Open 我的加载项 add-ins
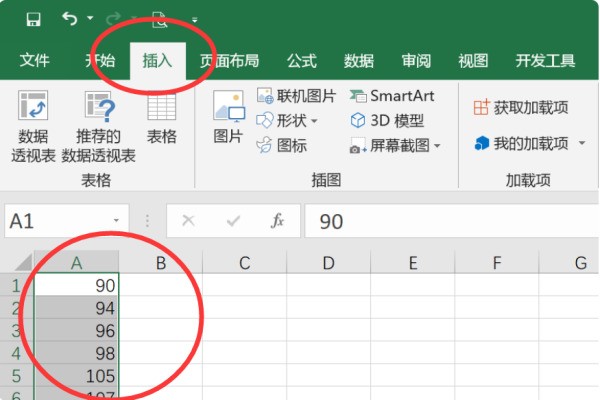The height and width of the screenshot is (400, 600). pos(521,144)
